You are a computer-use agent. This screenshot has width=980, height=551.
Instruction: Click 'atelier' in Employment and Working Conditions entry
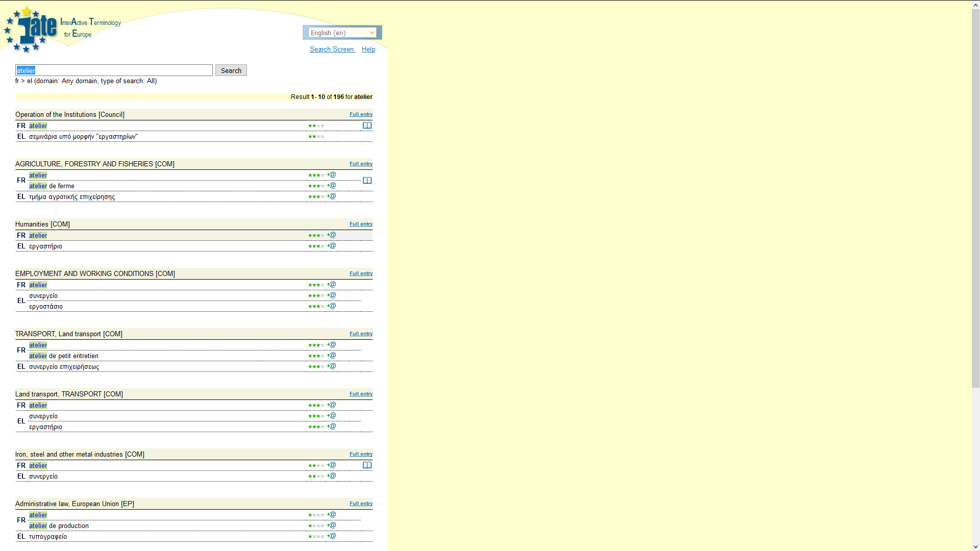click(38, 285)
